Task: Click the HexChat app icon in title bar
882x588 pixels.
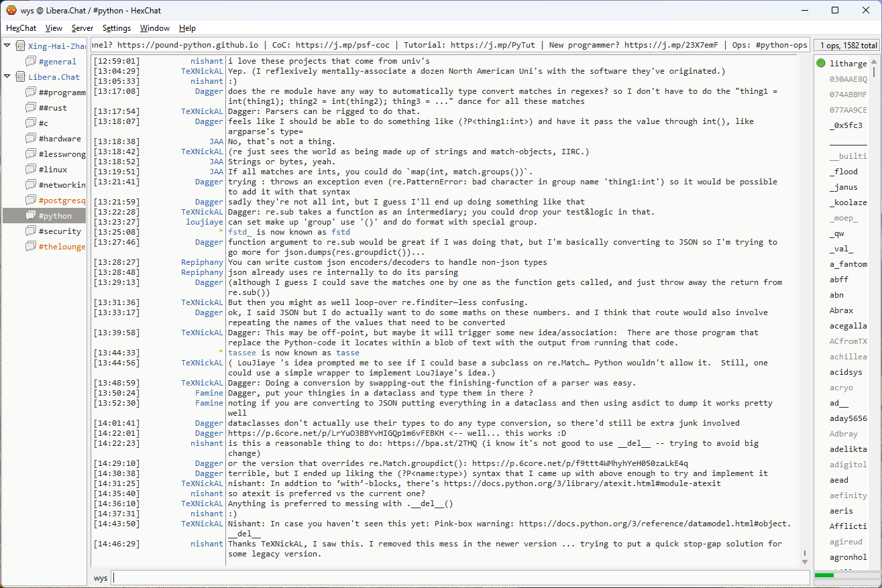Action: [x=11, y=10]
